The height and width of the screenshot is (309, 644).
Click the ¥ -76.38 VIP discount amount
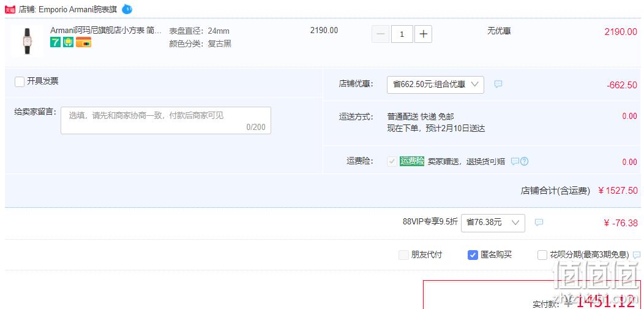(621, 223)
